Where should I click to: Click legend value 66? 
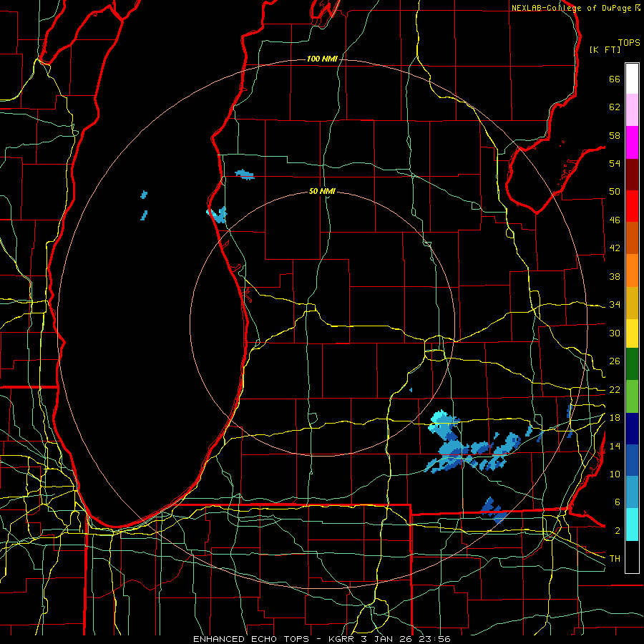click(x=615, y=79)
